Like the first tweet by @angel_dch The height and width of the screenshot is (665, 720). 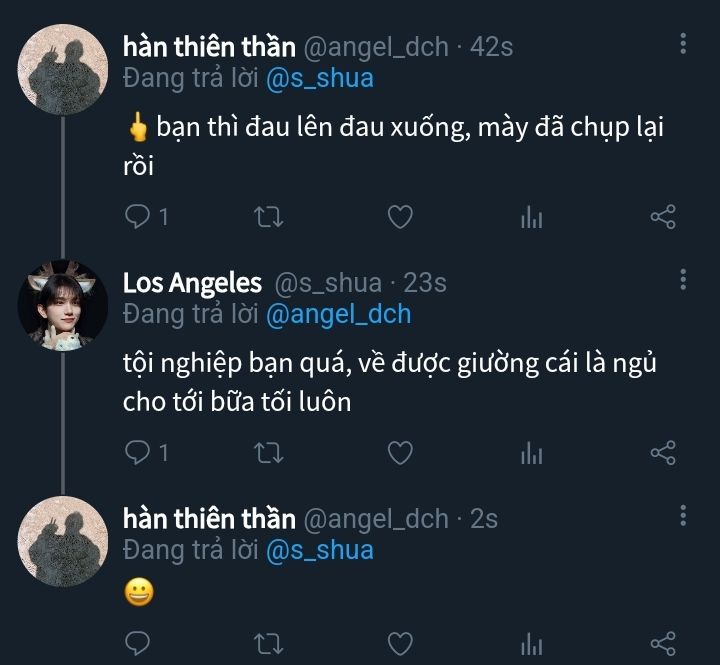coord(400,216)
